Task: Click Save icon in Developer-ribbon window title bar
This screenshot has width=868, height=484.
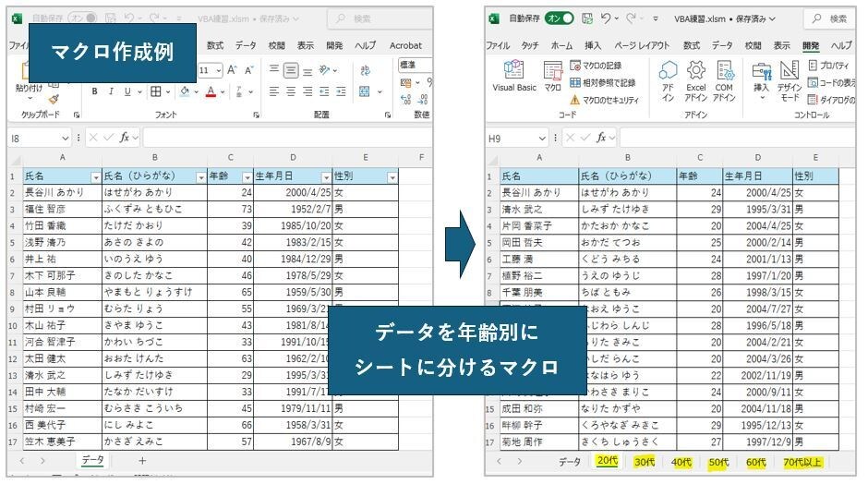Action: [587, 18]
